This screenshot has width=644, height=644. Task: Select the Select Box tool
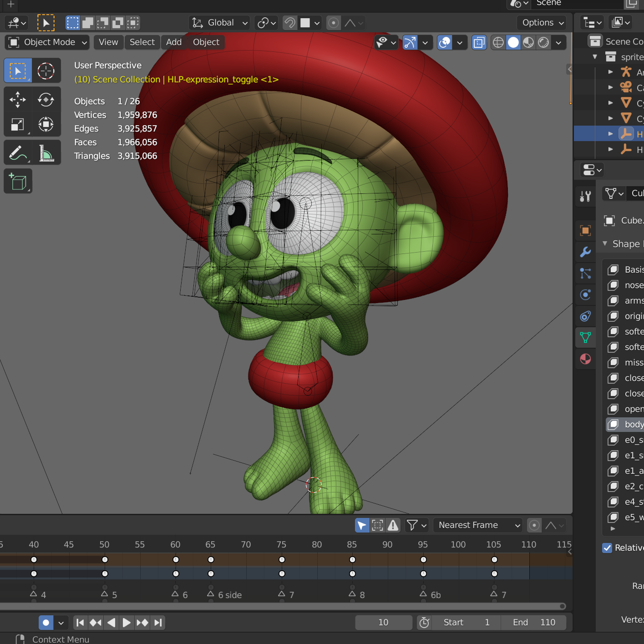[x=18, y=71]
